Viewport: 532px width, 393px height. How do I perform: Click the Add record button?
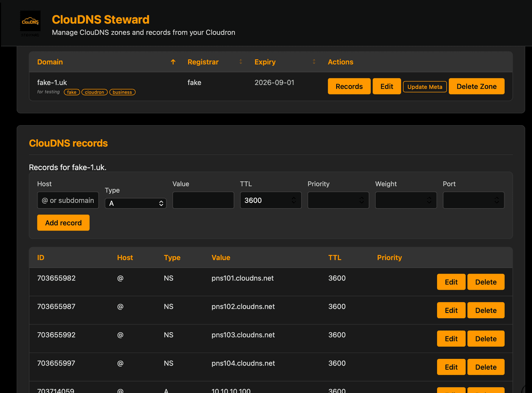click(63, 222)
